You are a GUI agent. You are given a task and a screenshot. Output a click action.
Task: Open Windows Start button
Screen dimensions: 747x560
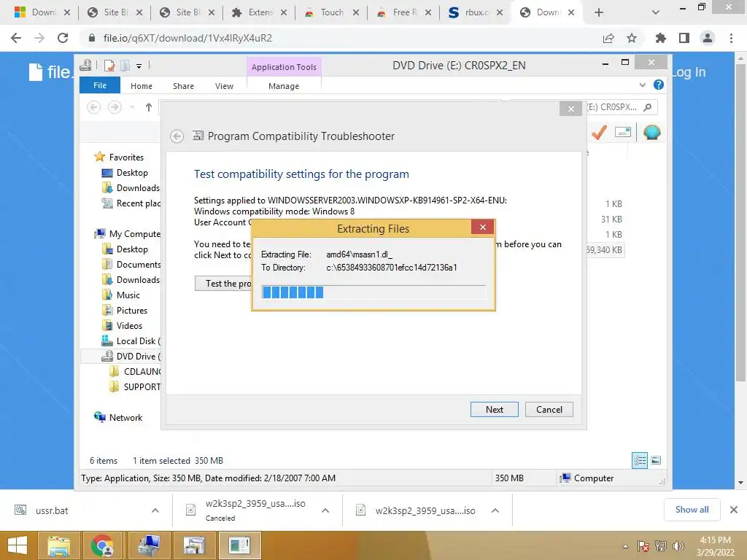click(18, 545)
